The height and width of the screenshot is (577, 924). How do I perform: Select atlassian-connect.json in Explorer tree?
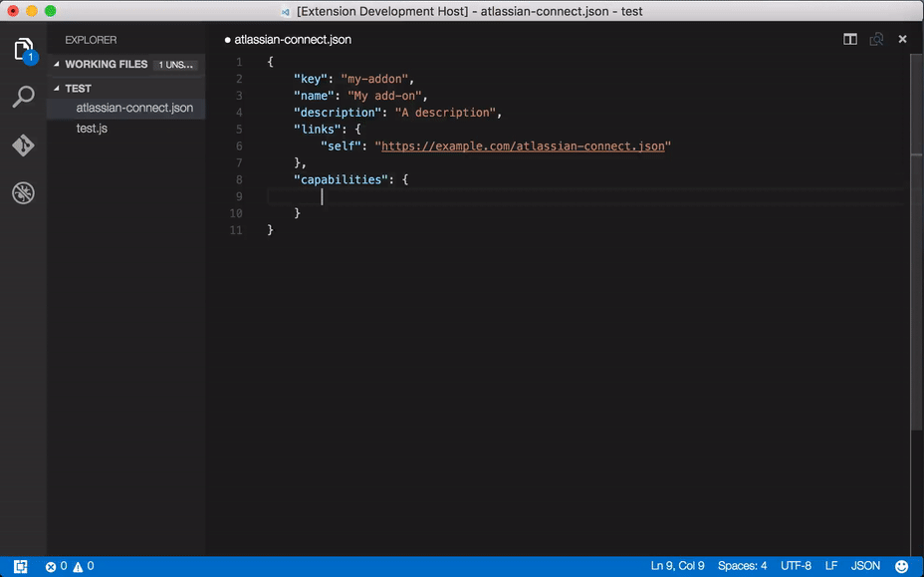134,108
